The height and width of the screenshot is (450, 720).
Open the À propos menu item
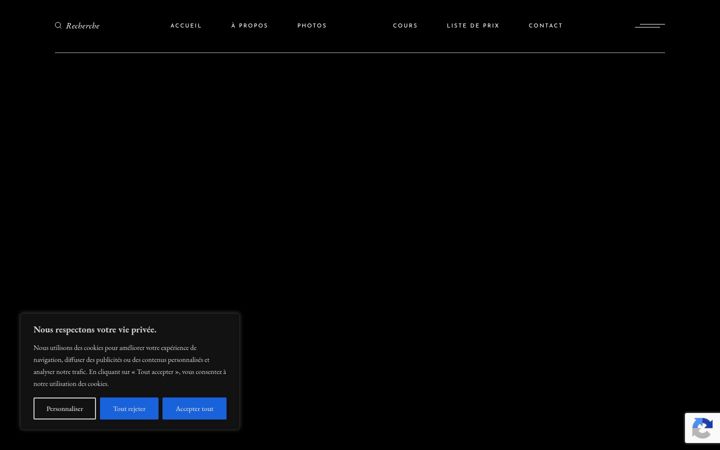[249, 26]
